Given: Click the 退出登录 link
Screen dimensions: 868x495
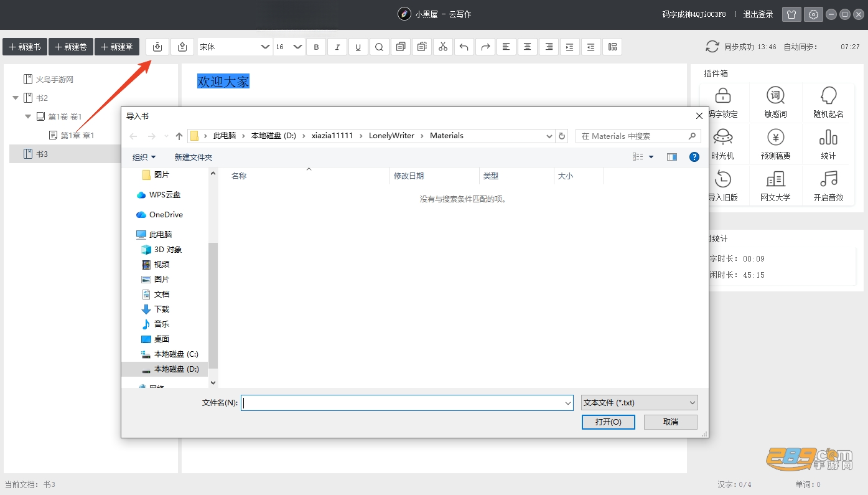Looking at the screenshot, I should (758, 14).
